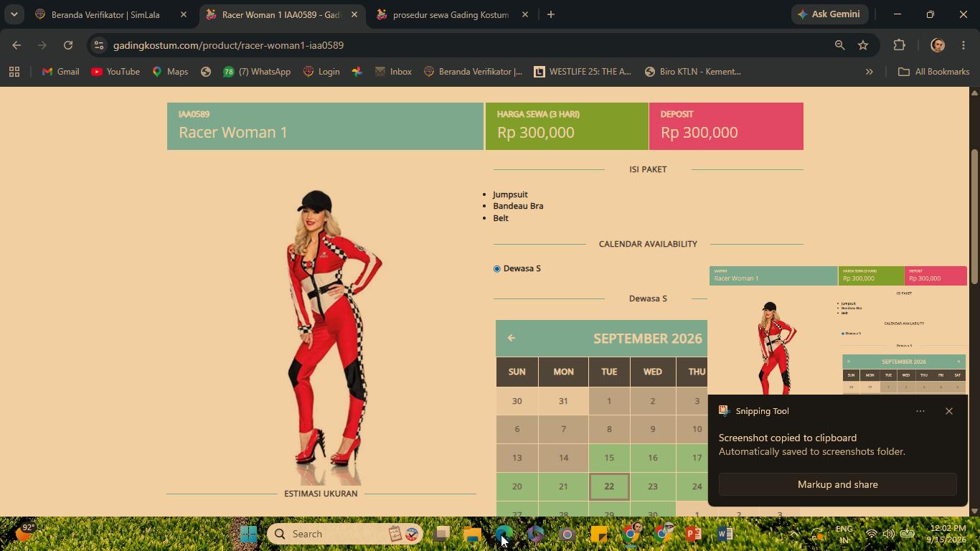Select the Dewasa S size radio button

[x=496, y=268]
